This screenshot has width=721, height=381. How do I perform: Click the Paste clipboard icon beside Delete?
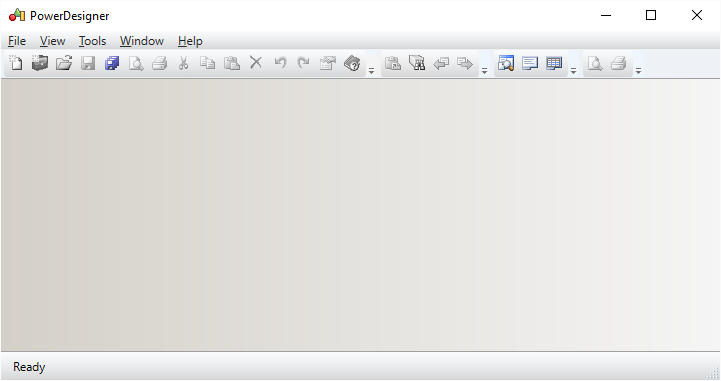click(x=232, y=63)
